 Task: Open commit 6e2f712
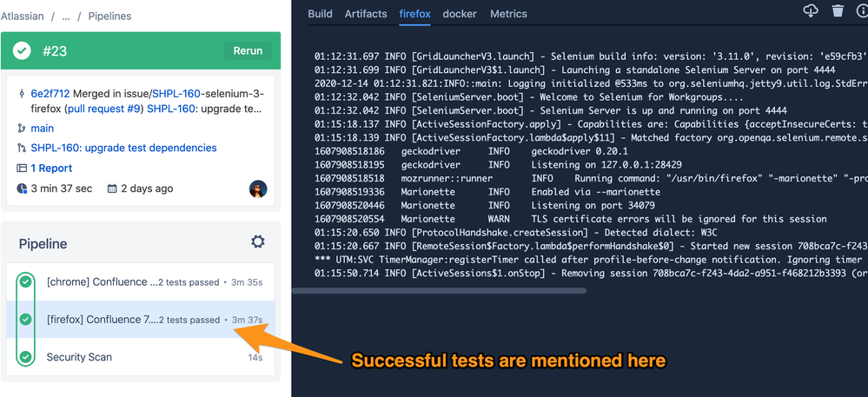50,93
